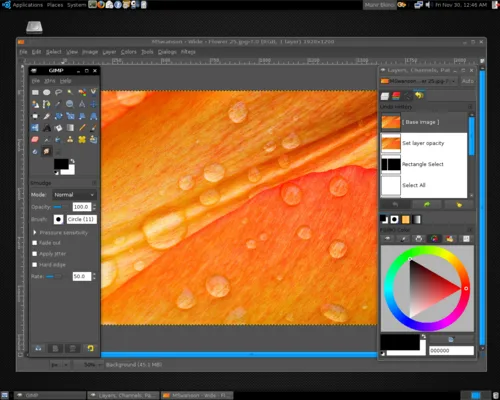Choose the Paths tool
Screen dimensions: 500x400
[47, 104]
